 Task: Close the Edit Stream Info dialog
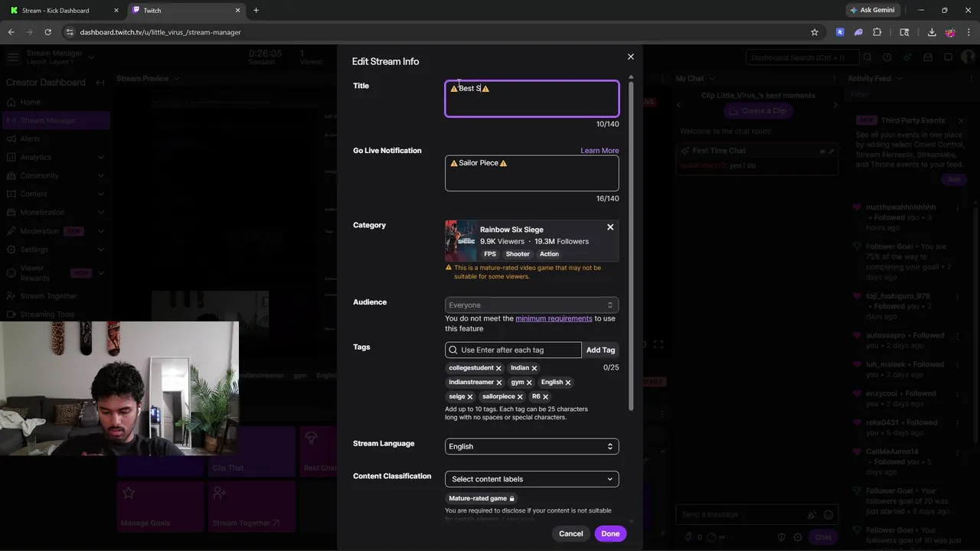(631, 57)
